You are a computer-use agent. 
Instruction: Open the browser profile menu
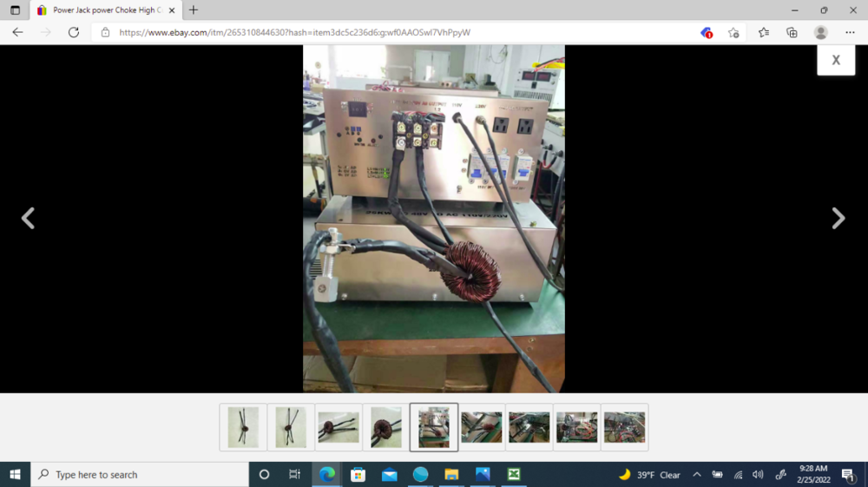(x=821, y=33)
